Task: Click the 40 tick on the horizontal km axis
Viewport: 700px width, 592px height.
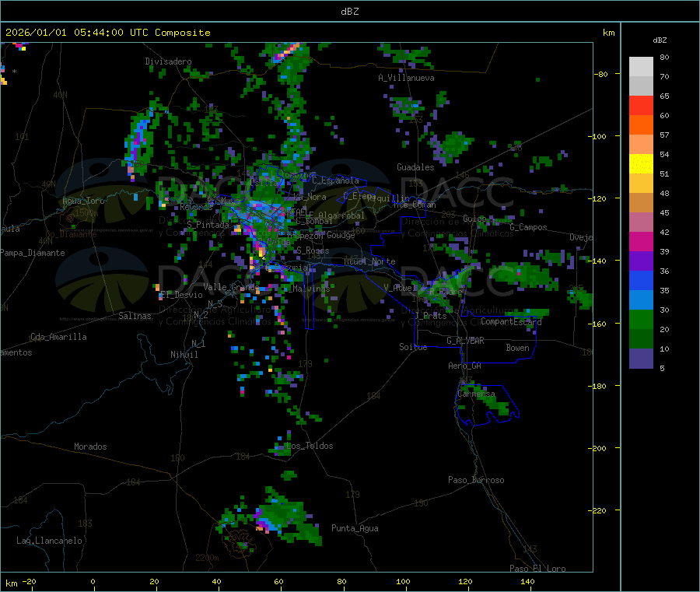Action: 216,581
